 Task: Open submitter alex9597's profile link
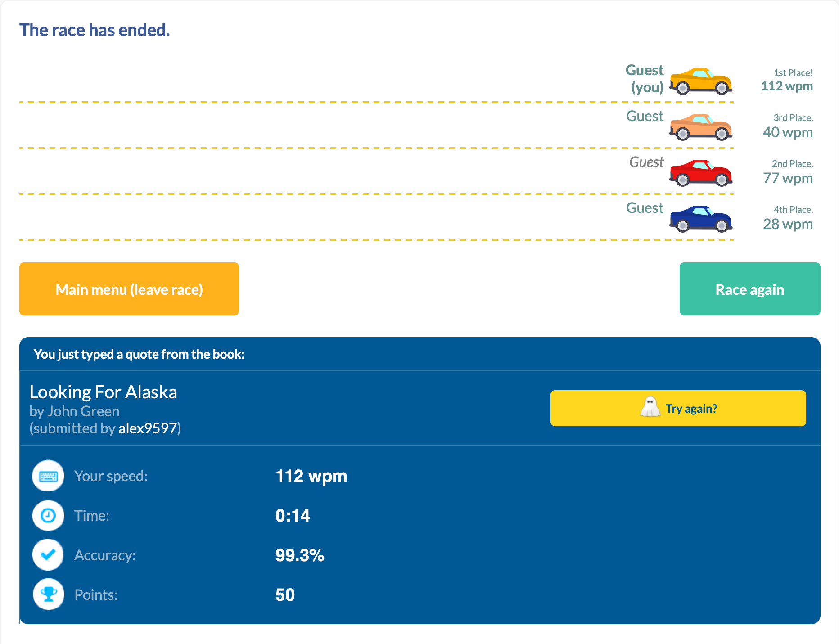click(x=147, y=428)
